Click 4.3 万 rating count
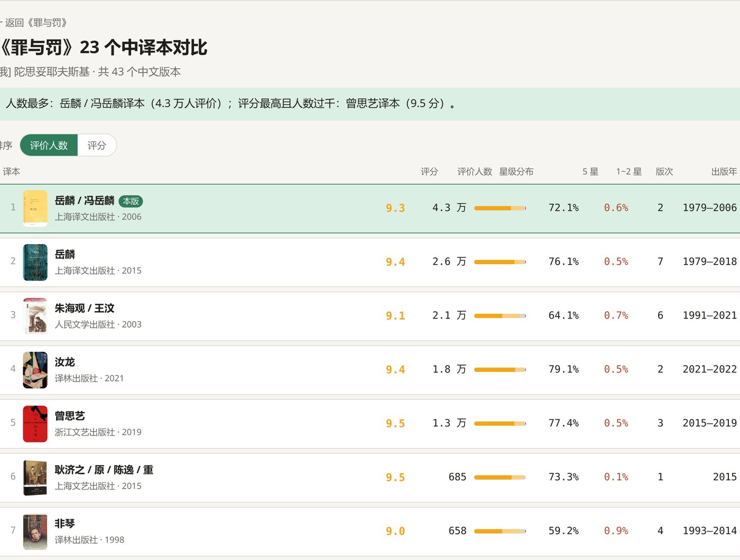Image resolution: width=740 pixels, height=560 pixels. pos(449,208)
